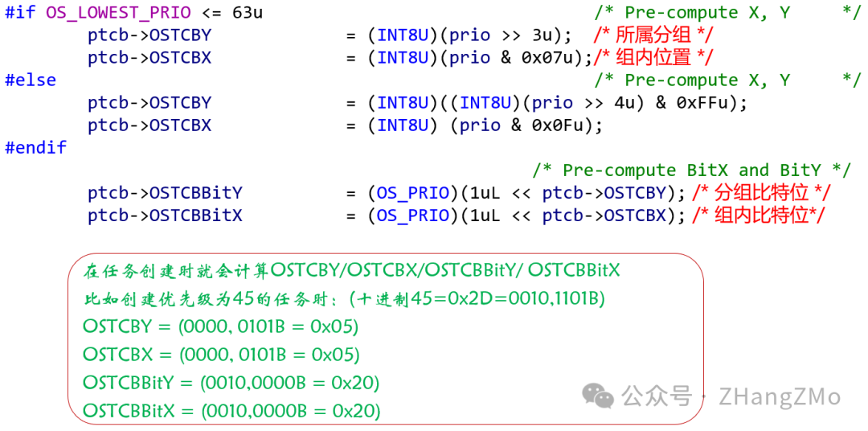Select the expression "(INT8U)(prio >> 3u);"
Image resolution: width=868 pixels, height=431 pixels.
[x=469, y=35]
